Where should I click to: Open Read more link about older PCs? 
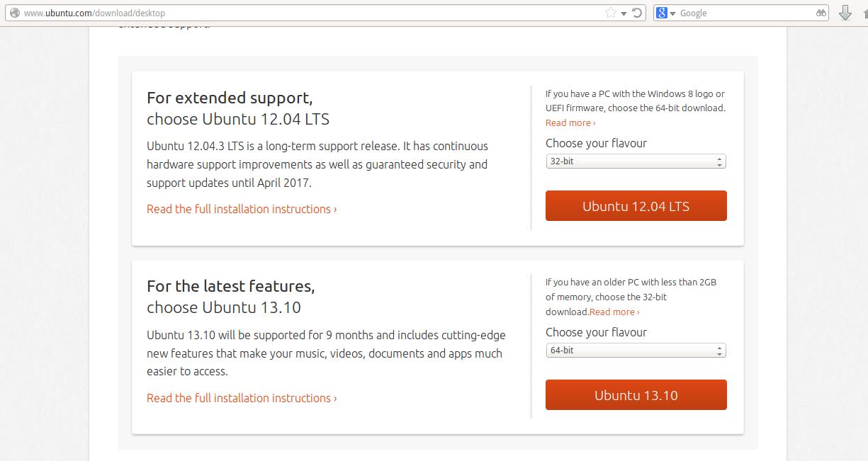click(x=614, y=312)
